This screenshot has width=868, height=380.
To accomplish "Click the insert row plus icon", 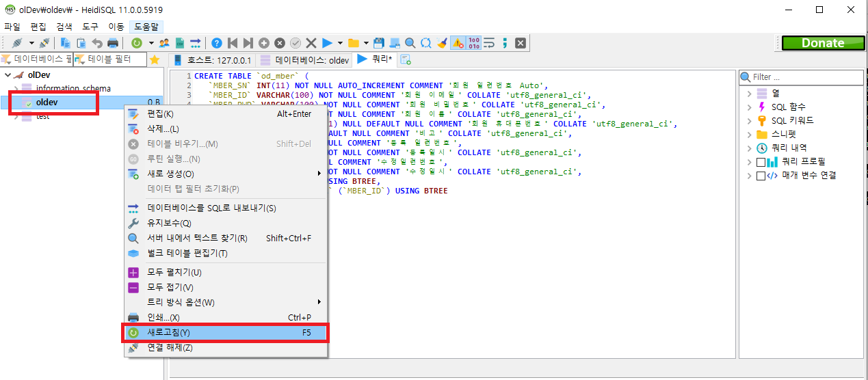I will tap(264, 42).
